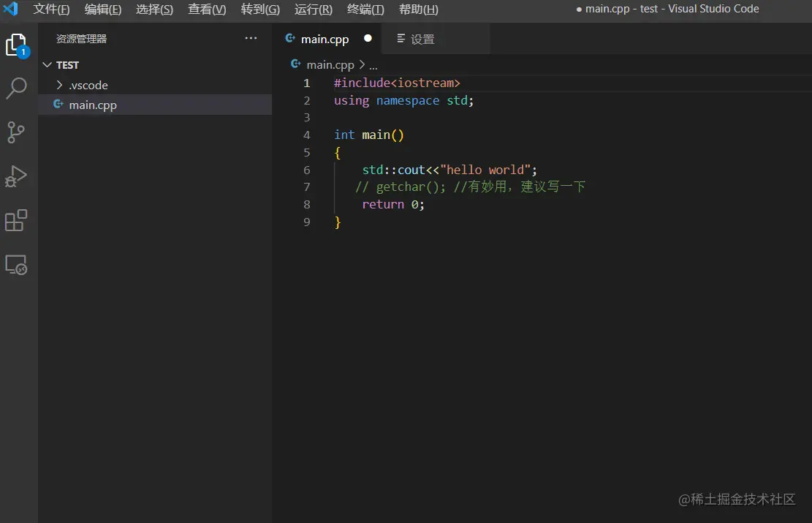Open the Run and Debug view

[17, 176]
